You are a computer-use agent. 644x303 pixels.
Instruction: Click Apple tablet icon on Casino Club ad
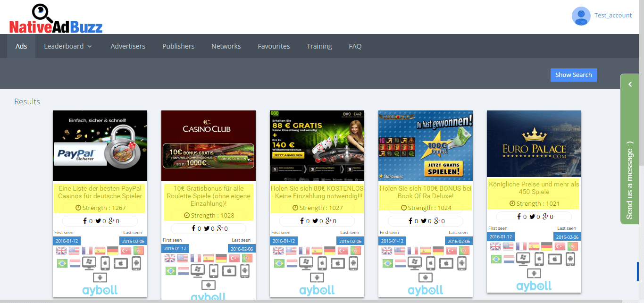coord(229,271)
